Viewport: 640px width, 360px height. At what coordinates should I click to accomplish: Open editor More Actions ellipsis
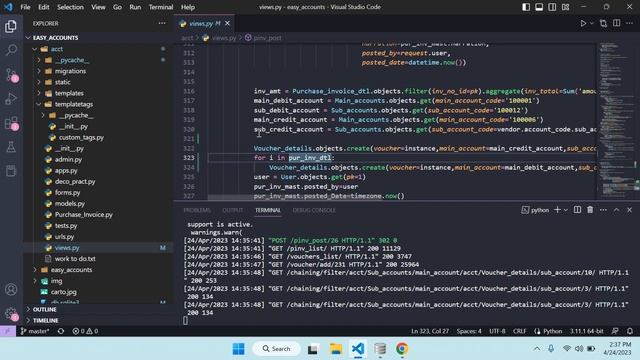(x=629, y=24)
